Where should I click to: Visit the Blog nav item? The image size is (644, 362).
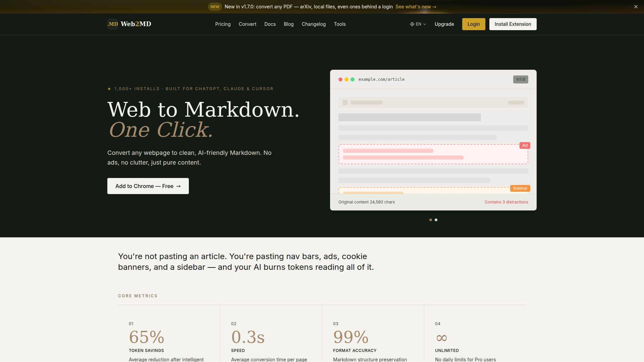click(289, 24)
